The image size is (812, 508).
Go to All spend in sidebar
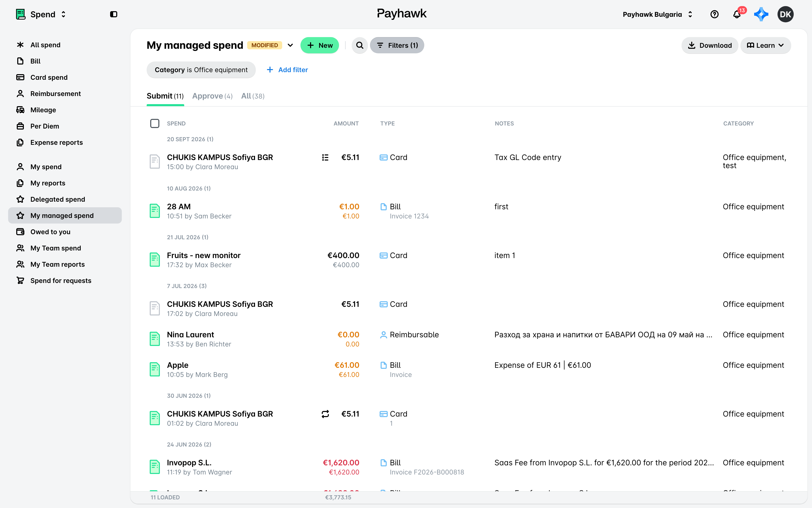click(65, 45)
